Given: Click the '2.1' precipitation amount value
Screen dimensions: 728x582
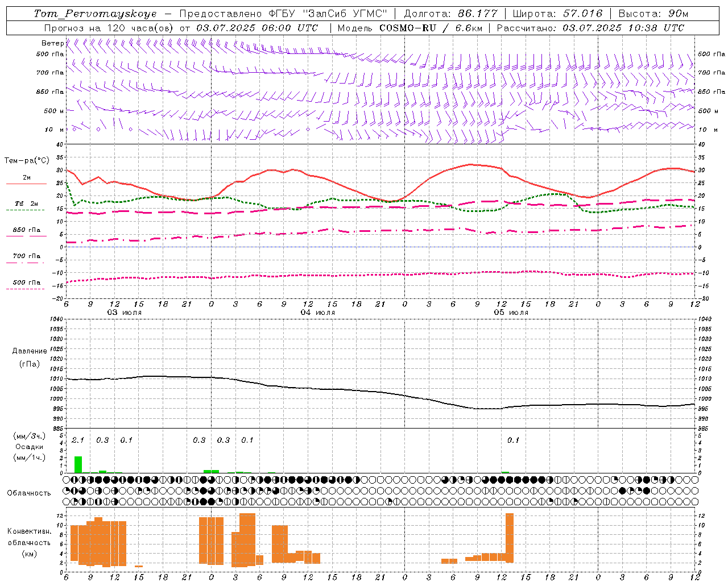Looking at the screenshot, I should tap(78, 440).
